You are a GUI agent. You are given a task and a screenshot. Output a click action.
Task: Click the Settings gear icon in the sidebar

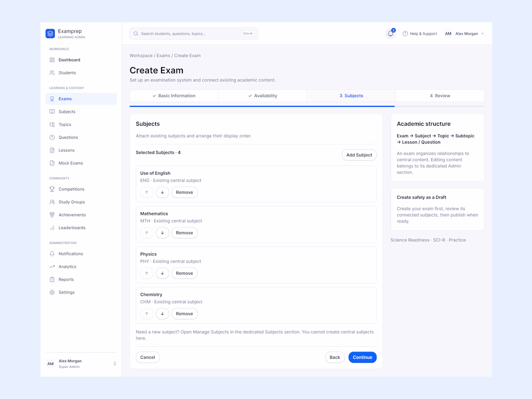point(52,293)
